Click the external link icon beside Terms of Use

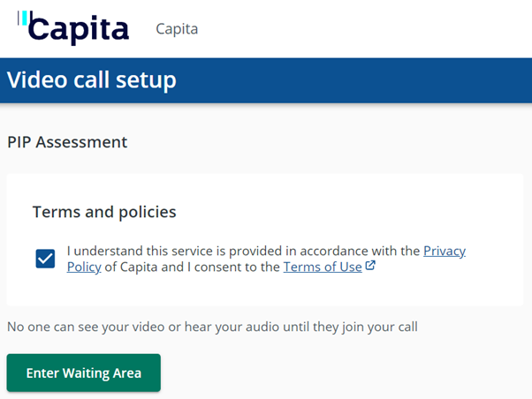[370, 266]
